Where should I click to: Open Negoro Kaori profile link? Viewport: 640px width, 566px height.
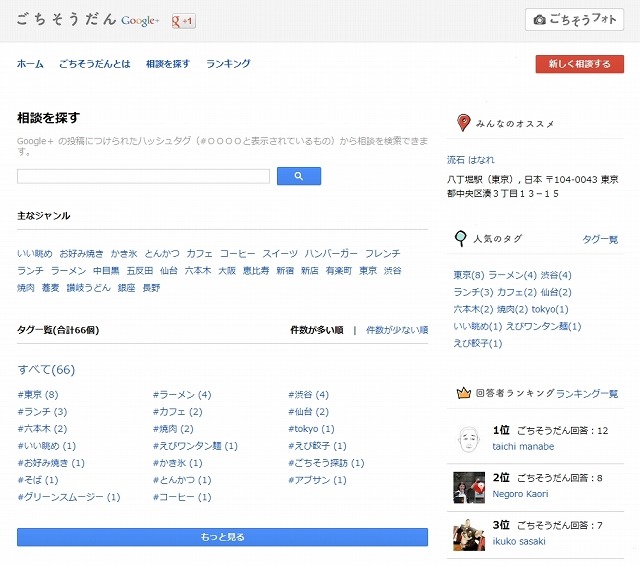click(520, 494)
